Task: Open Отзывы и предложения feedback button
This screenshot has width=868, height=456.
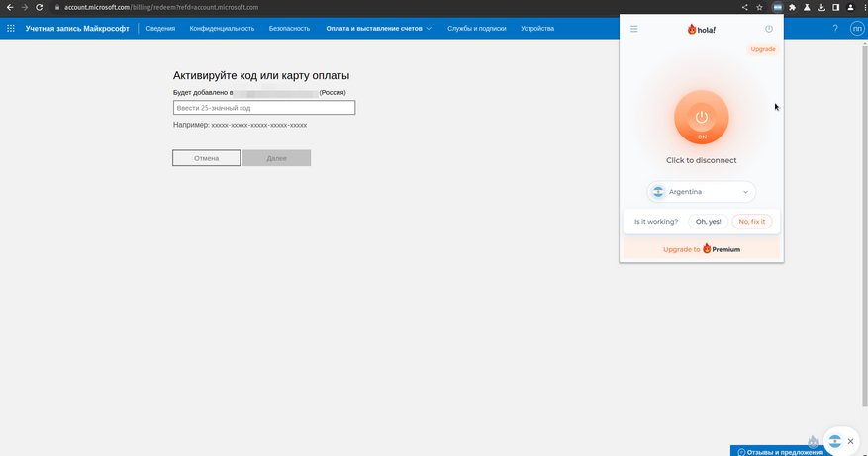Action: click(781, 452)
